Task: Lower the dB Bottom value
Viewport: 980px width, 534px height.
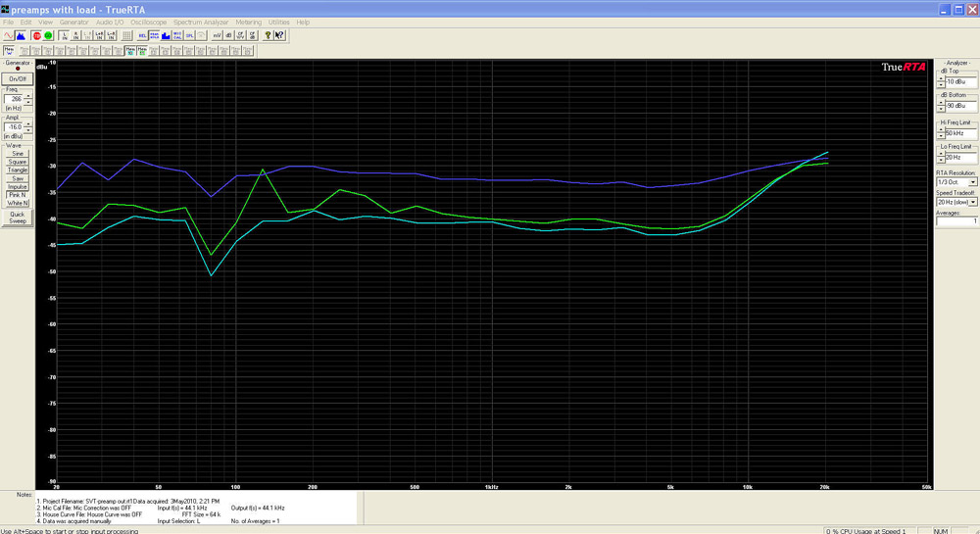Action: click(x=941, y=108)
